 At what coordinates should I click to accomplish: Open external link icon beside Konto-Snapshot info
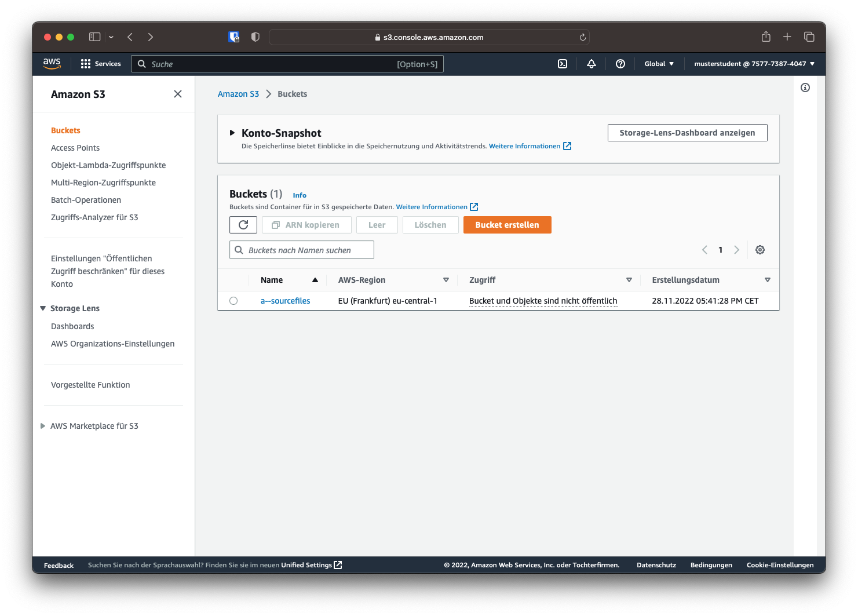coord(567,146)
